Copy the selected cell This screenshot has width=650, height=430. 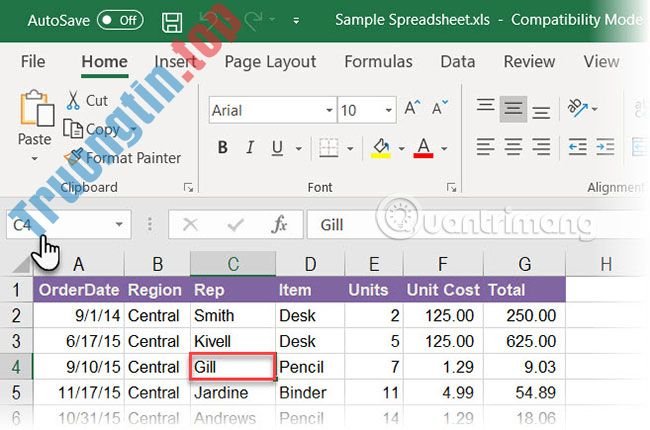coord(92,129)
